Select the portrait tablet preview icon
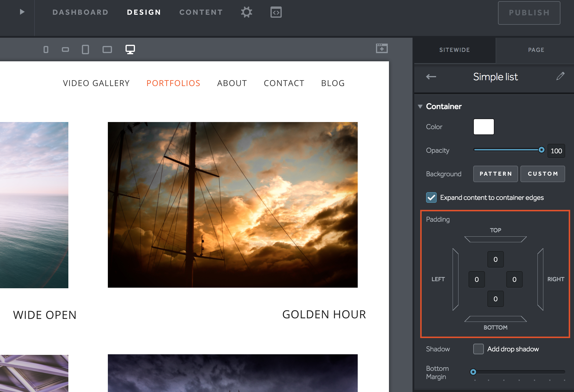The width and height of the screenshot is (574, 392). (x=85, y=49)
